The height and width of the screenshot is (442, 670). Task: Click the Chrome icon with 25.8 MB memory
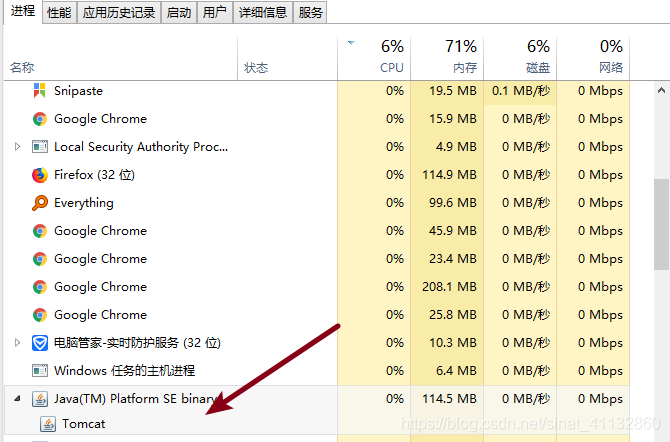coord(40,315)
